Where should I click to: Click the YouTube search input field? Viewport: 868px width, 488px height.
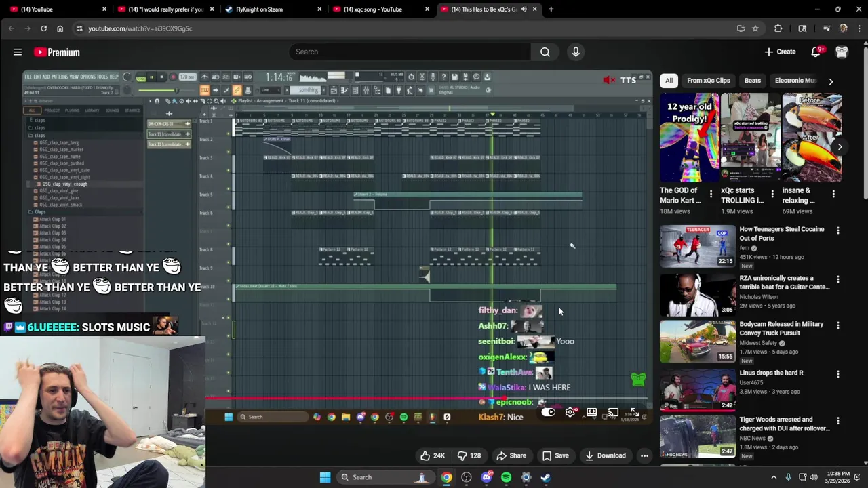tap(410, 52)
